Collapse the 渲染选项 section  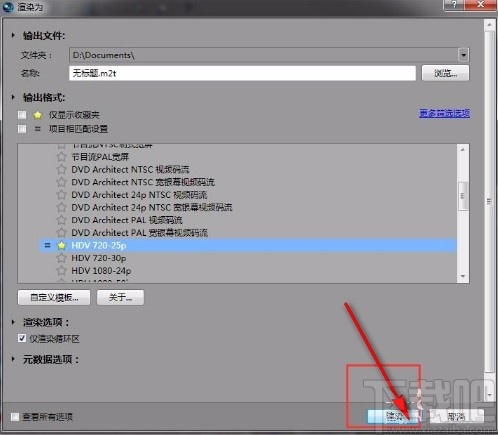pyautogui.click(x=13, y=322)
